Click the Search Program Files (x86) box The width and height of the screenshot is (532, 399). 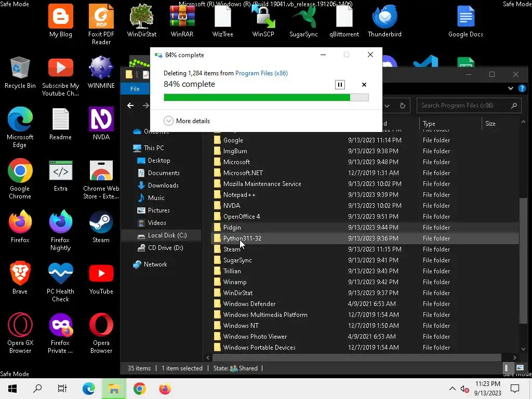469,105
